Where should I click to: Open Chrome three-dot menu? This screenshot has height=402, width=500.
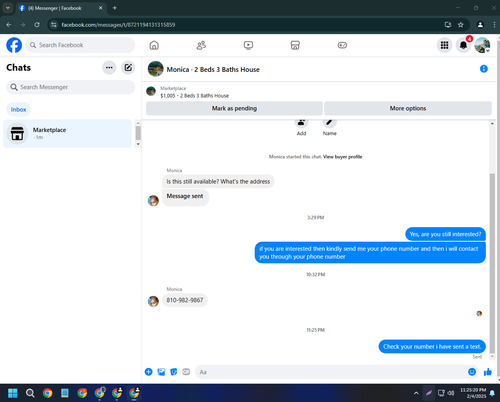494,25
